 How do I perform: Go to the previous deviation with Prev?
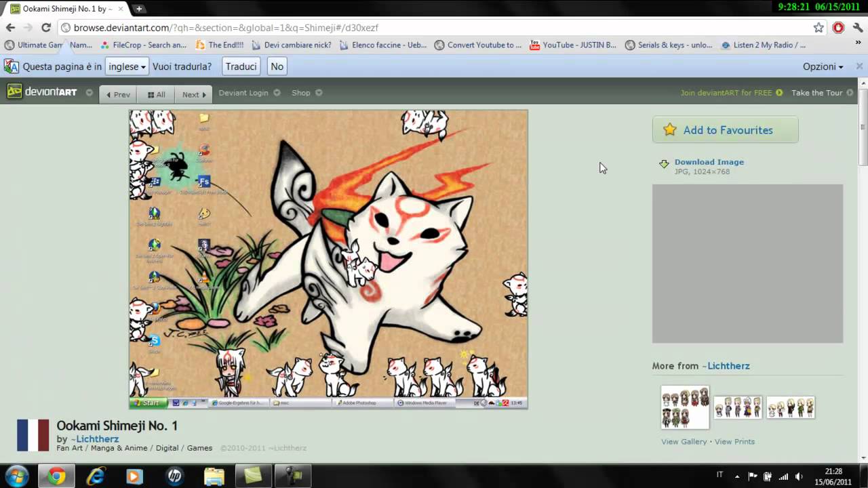tap(118, 94)
